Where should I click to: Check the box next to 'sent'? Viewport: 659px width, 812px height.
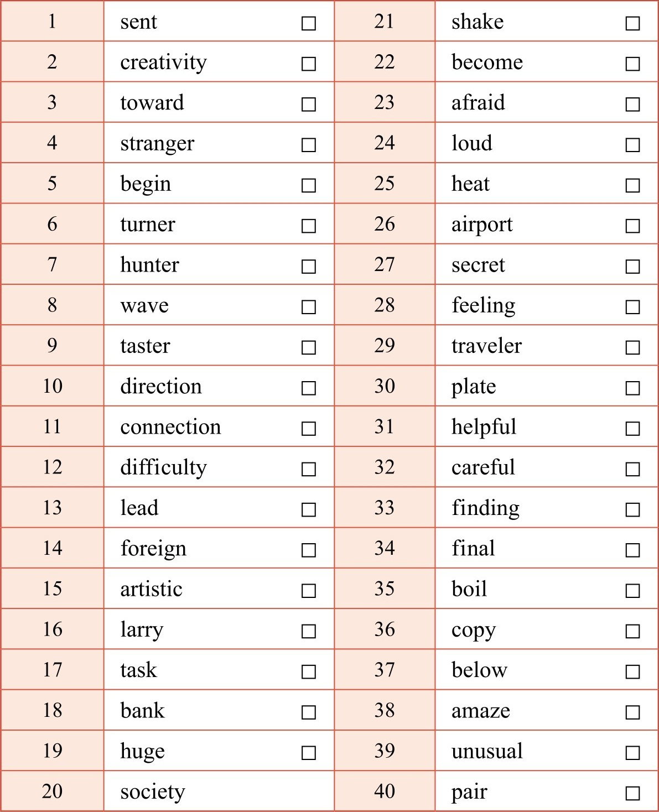(x=309, y=23)
